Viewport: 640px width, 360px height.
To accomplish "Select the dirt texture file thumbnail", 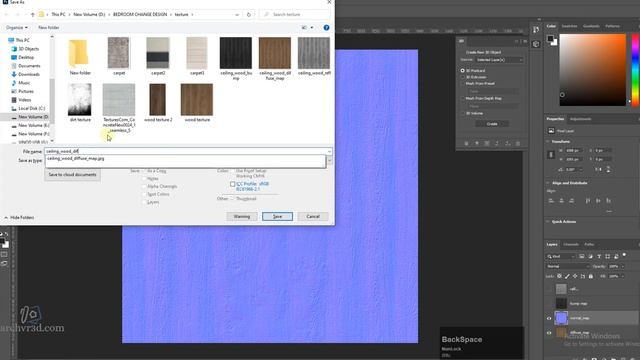I will tap(80, 103).
